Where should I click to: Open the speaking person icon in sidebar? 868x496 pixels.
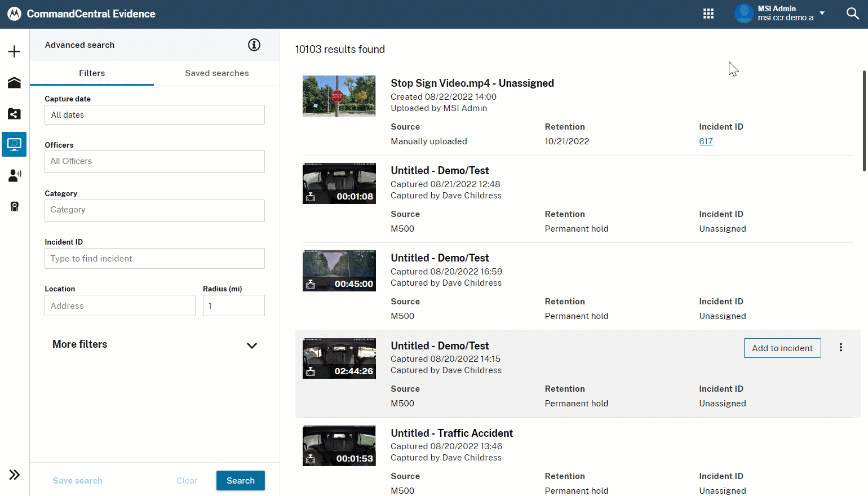click(x=14, y=175)
